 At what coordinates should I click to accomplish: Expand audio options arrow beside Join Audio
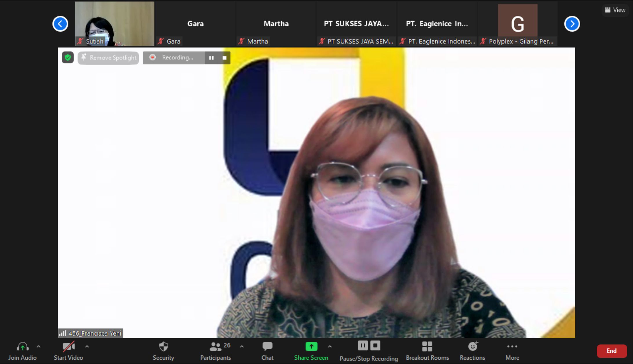coord(39,346)
